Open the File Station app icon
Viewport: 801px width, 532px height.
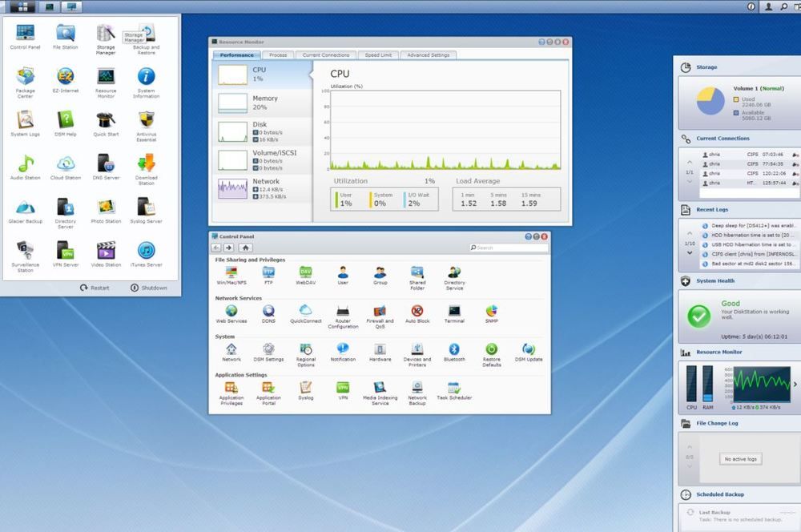(x=66, y=36)
